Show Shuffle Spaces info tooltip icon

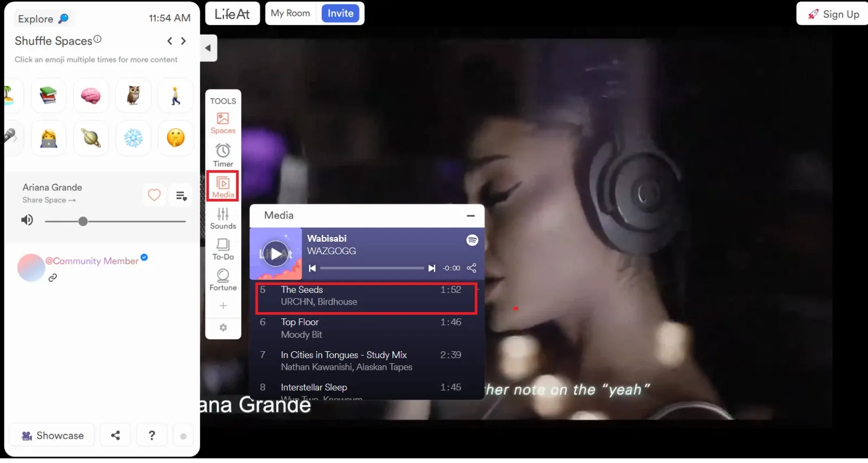tap(98, 39)
